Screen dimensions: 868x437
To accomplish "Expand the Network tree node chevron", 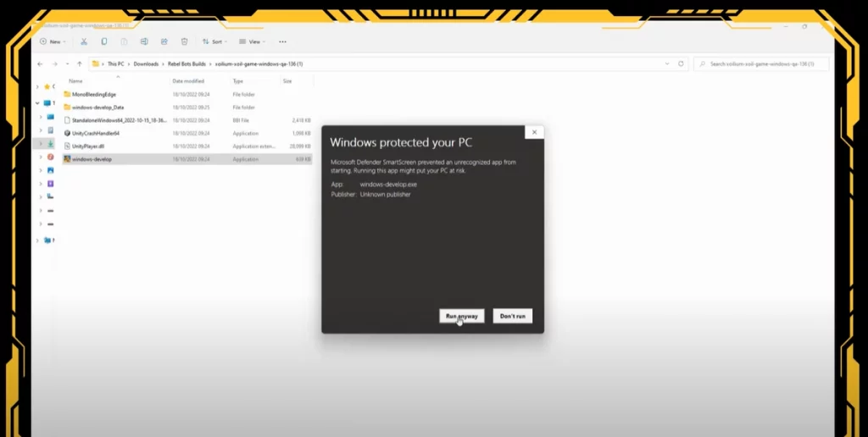I will 37,240.
